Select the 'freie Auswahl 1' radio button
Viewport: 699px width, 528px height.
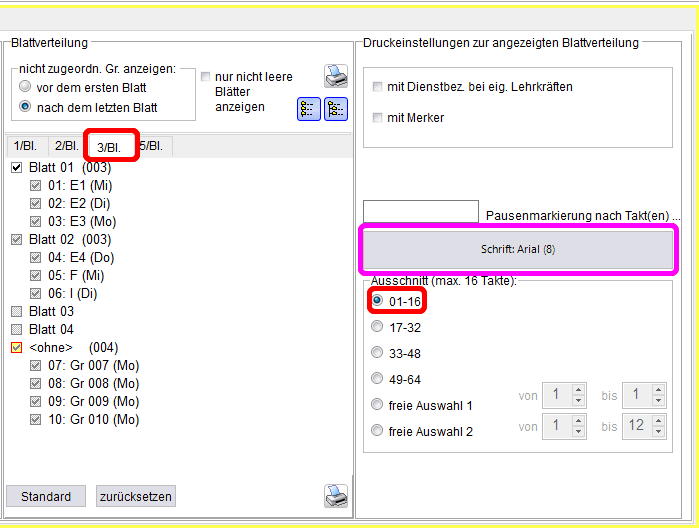click(x=377, y=405)
